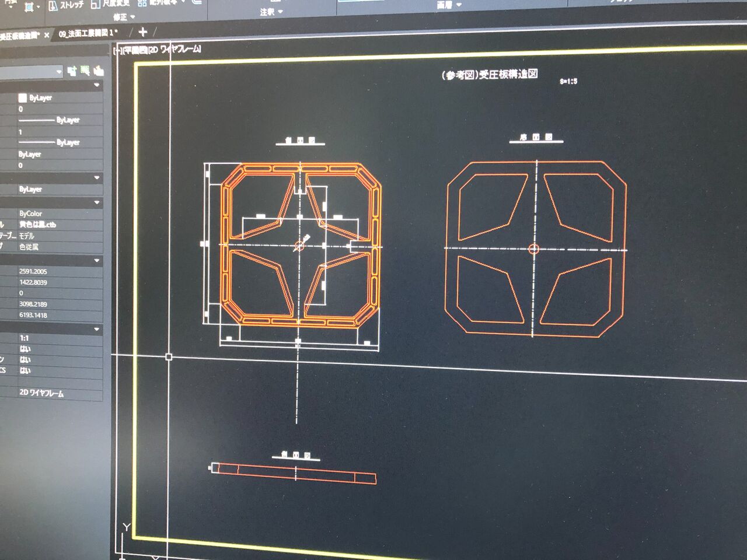This screenshot has width=747, height=560.
Task: Open Quick Select from the Properties palette
Action: [x=98, y=71]
